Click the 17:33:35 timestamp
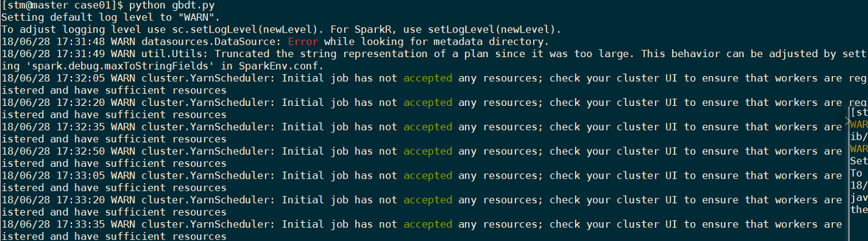 point(79,225)
